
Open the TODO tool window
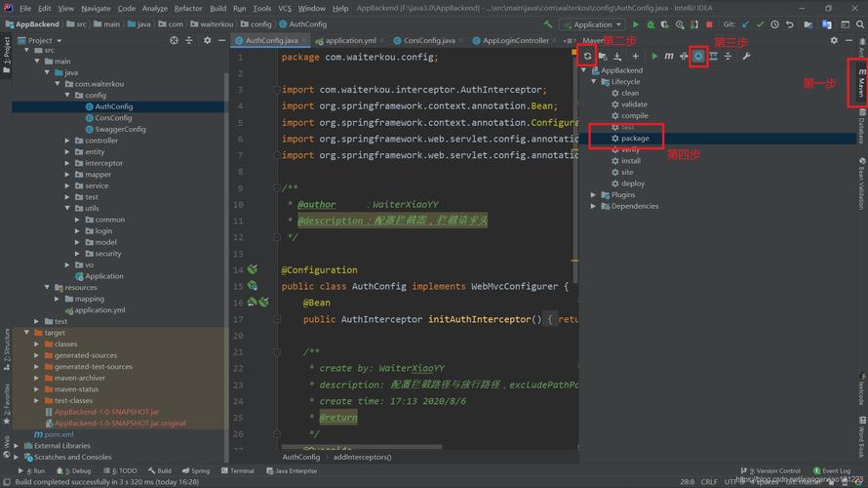(120, 470)
